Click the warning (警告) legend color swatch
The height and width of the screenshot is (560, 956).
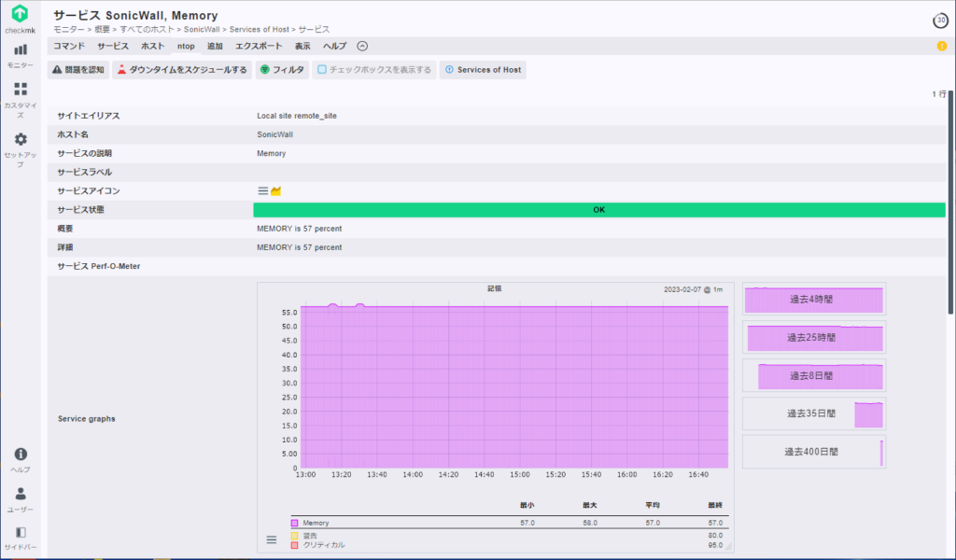[x=294, y=537]
